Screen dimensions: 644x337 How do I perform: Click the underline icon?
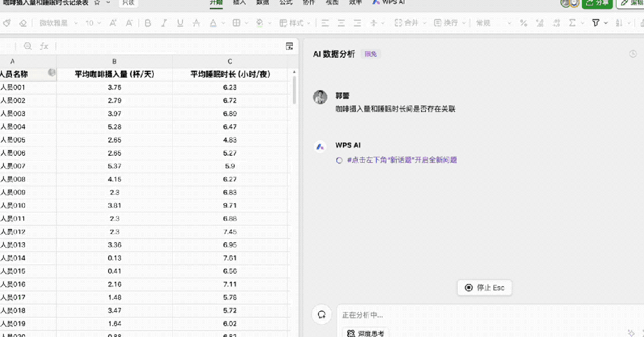pyautogui.click(x=180, y=23)
